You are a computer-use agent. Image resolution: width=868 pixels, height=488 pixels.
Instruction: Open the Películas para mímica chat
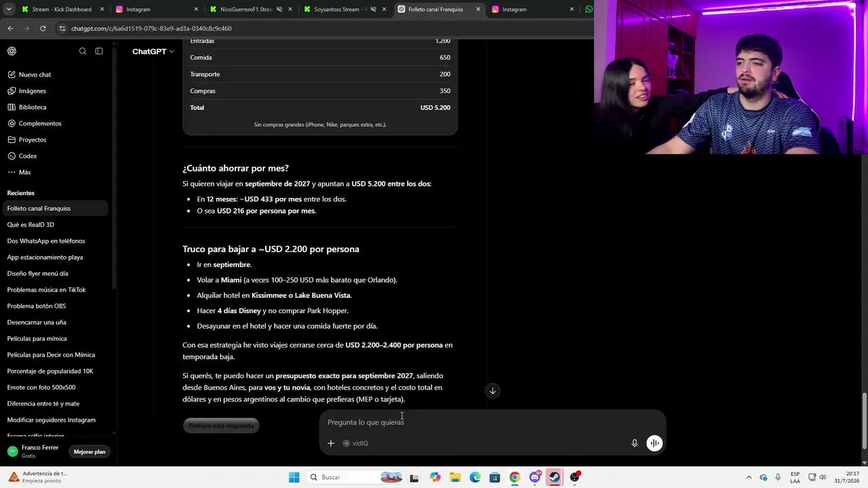pyautogui.click(x=54, y=338)
